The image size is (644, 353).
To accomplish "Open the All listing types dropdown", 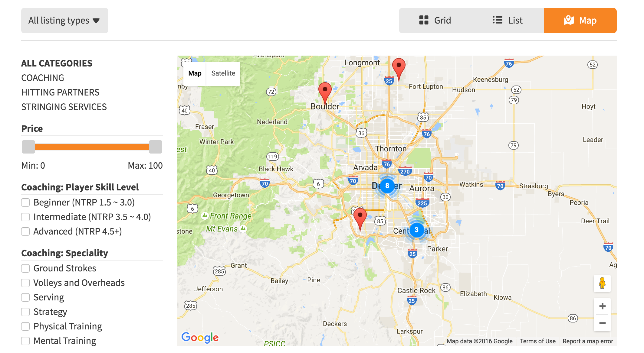I will pyautogui.click(x=64, y=21).
